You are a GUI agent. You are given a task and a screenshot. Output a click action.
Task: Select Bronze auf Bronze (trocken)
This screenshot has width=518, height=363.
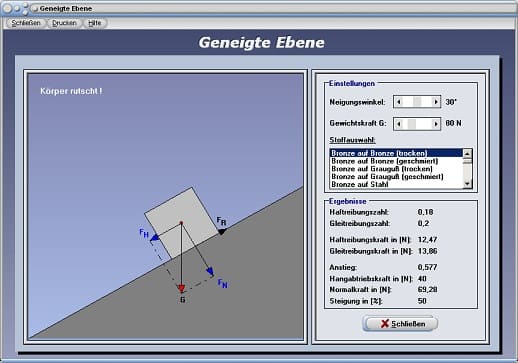point(396,153)
